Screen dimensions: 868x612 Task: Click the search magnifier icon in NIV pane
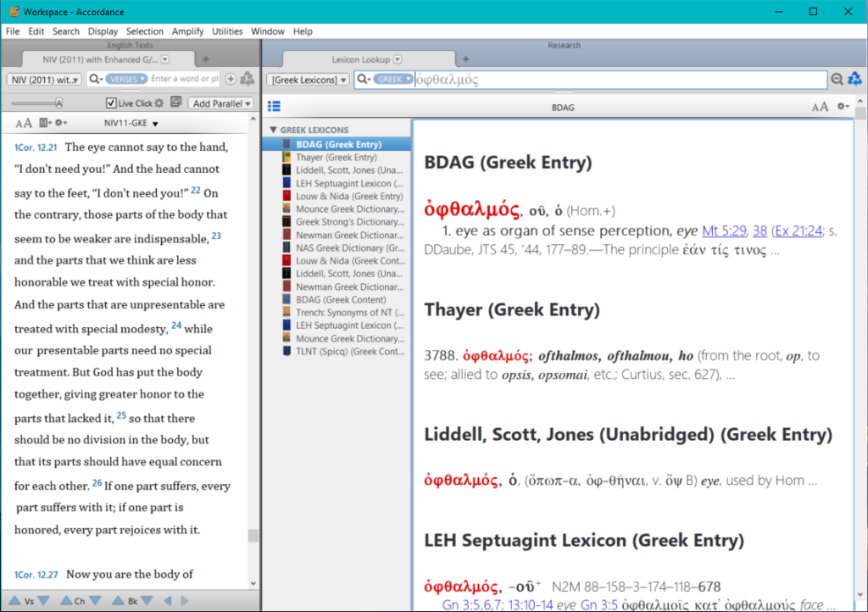pos(95,79)
